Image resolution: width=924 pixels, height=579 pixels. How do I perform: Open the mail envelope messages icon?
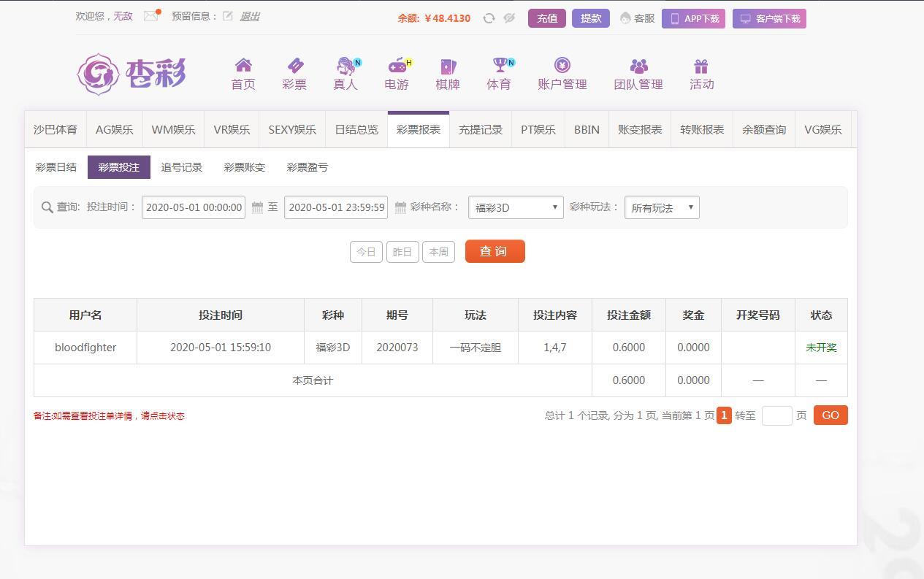pyautogui.click(x=150, y=16)
